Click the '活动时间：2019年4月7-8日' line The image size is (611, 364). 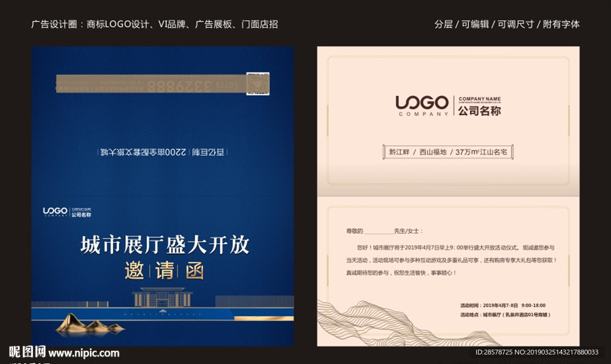[502, 305]
